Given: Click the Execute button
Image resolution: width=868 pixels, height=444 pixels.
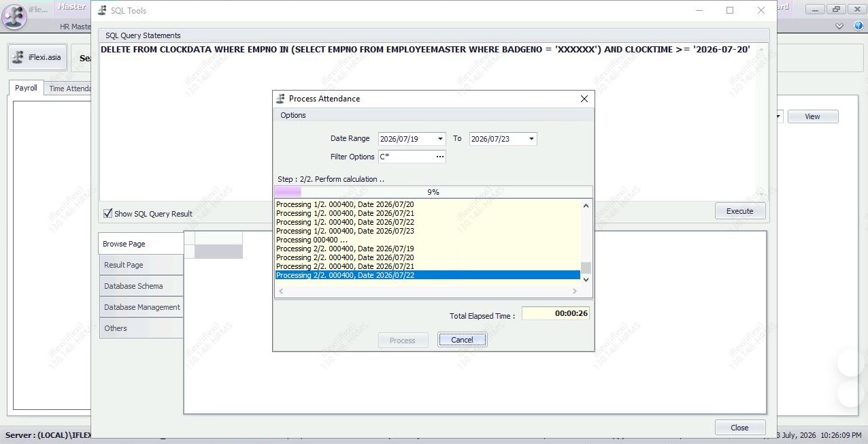Looking at the screenshot, I should point(740,211).
